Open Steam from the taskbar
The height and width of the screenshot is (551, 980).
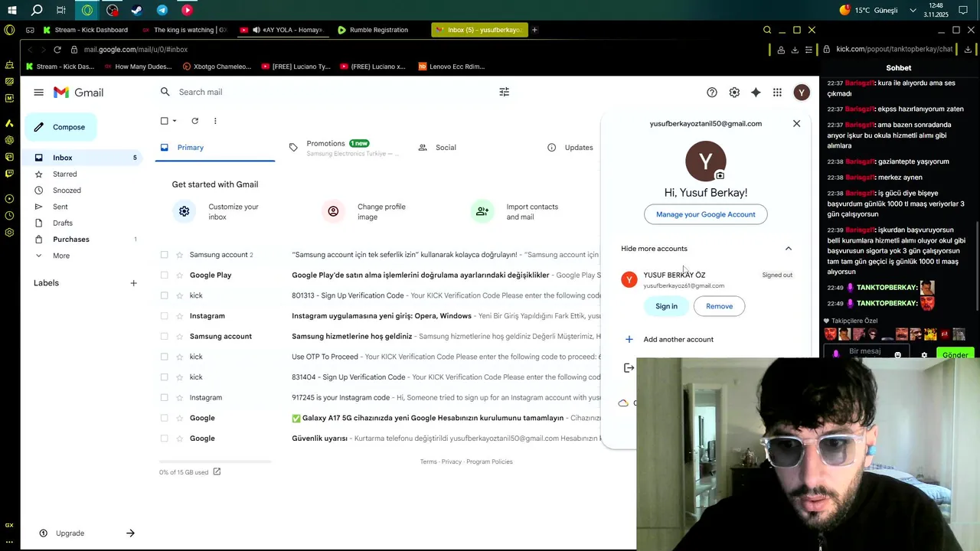pyautogui.click(x=137, y=10)
